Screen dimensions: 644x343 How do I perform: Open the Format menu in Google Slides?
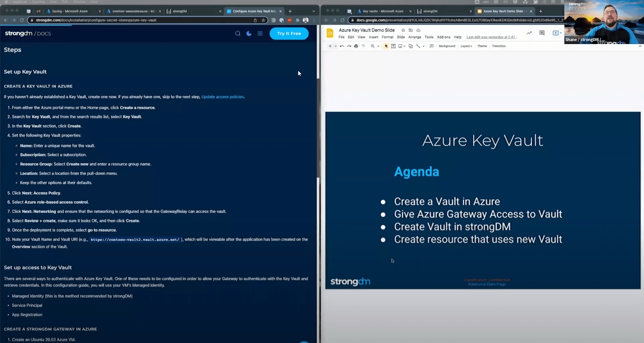pos(387,37)
